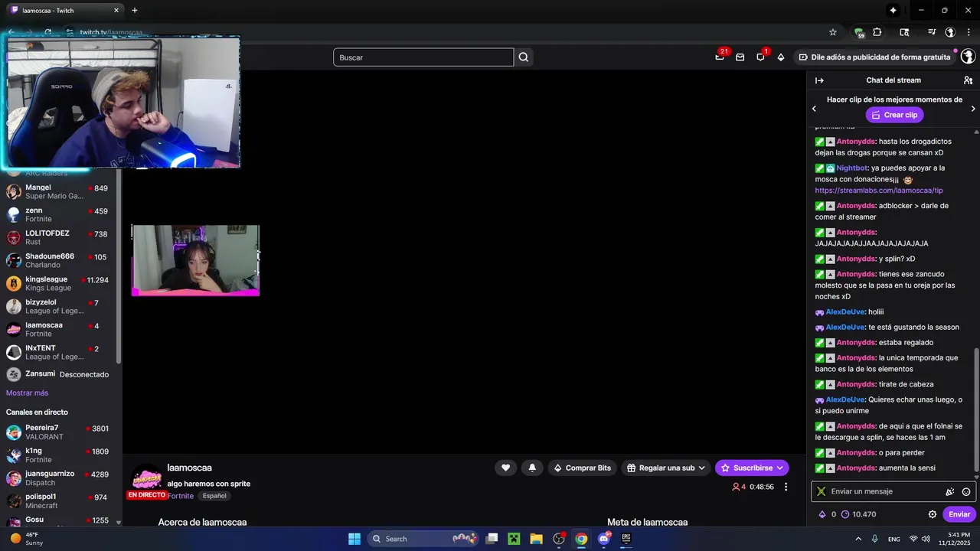980x551 pixels.
Task: Click the search magnifier button next to Buscar
Action: (x=524, y=57)
